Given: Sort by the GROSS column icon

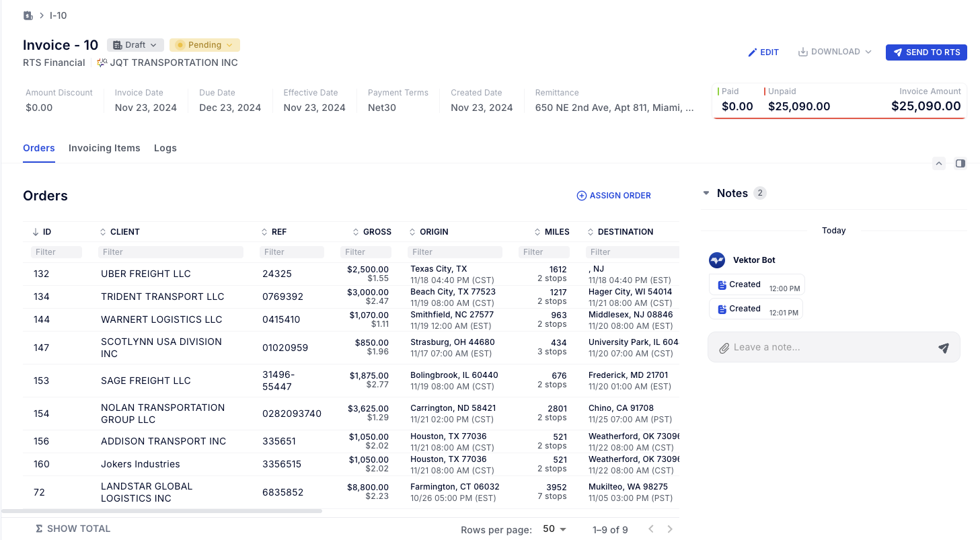Looking at the screenshot, I should [x=356, y=232].
